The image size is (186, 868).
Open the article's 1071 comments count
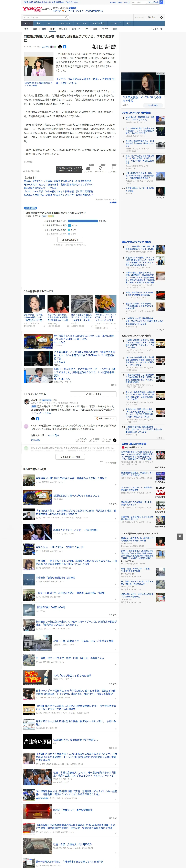46,47
